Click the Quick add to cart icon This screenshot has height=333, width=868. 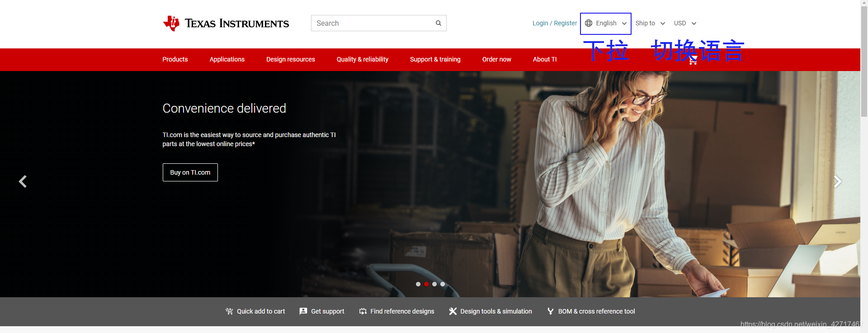point(229,311)
